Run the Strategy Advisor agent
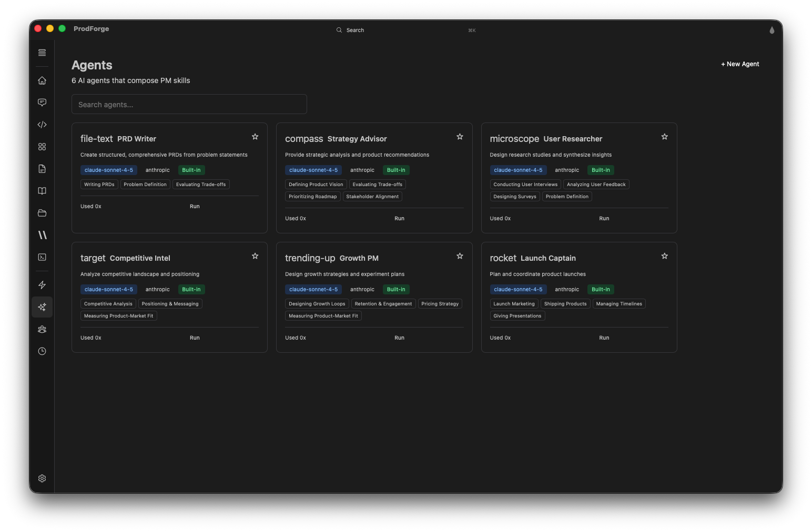The width and height of the screenshot is (812, 532). [x=399, y=218]
